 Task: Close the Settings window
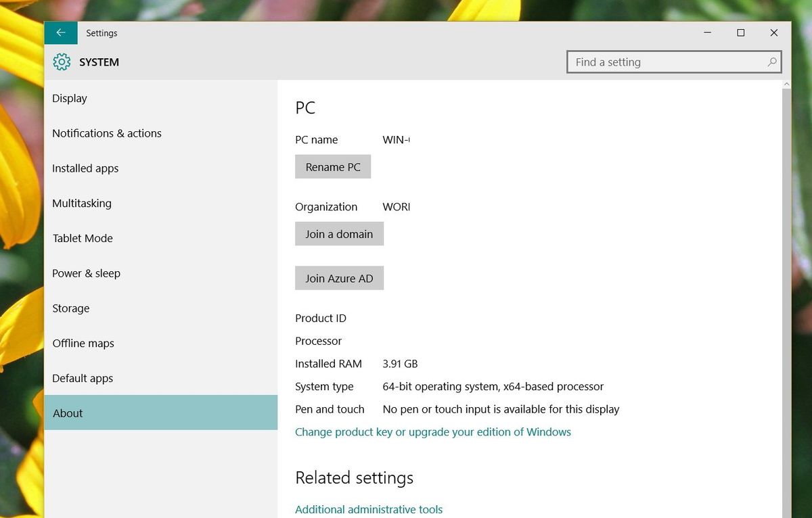pos(774,32)
